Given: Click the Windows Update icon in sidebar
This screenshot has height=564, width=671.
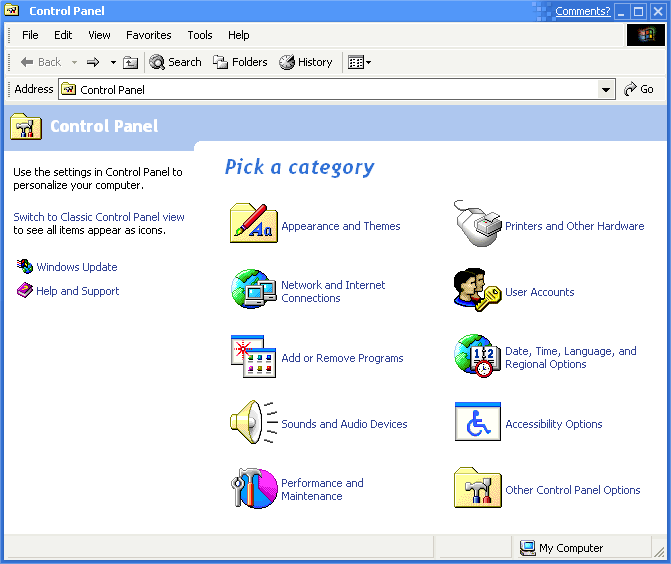Looking at the screenshot, I should click(x=25, y=266).
